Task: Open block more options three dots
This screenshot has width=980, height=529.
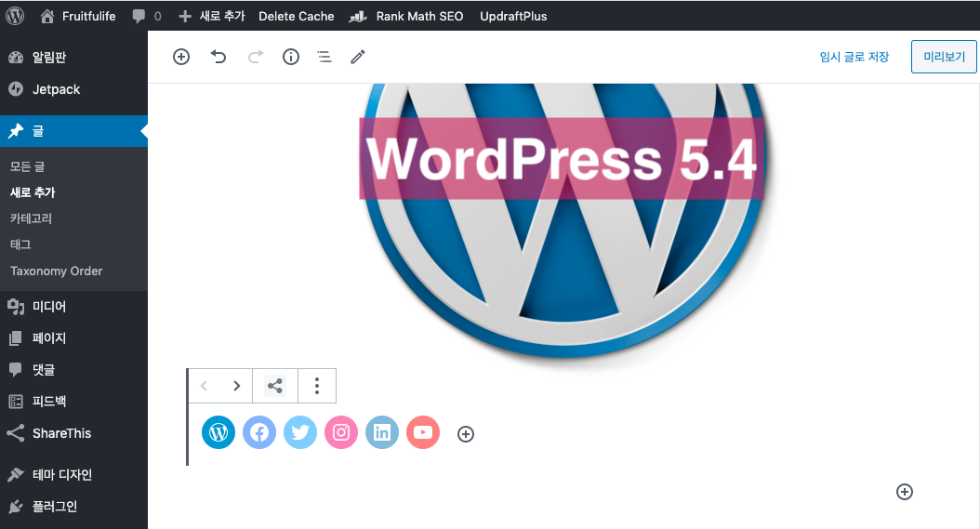Action: tap(317, 386)
